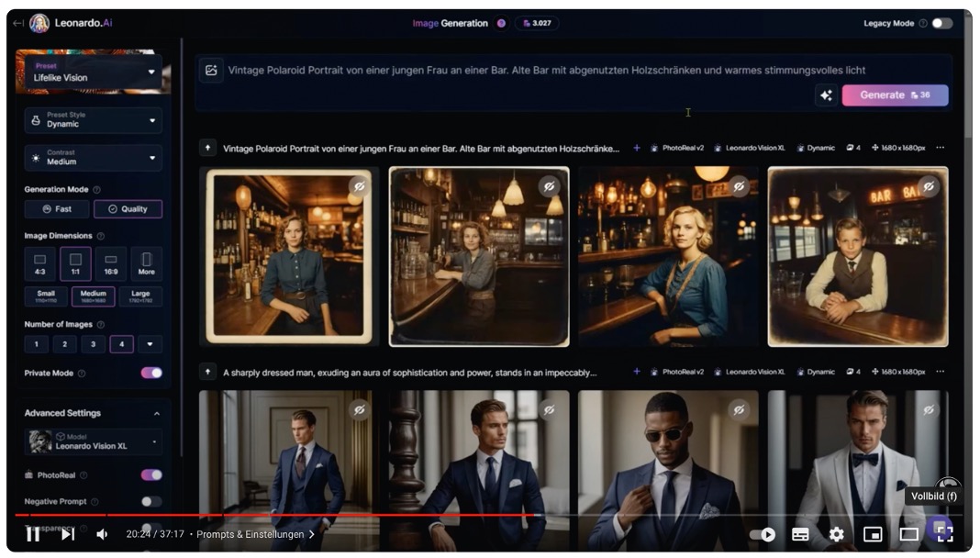Click the Private Mode help icon
Screen dimensions: 980x558
[x=82, y=373]
